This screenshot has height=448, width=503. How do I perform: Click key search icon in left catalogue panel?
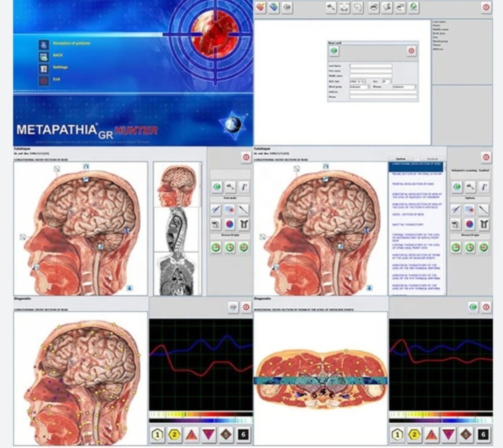click(230, 186)
